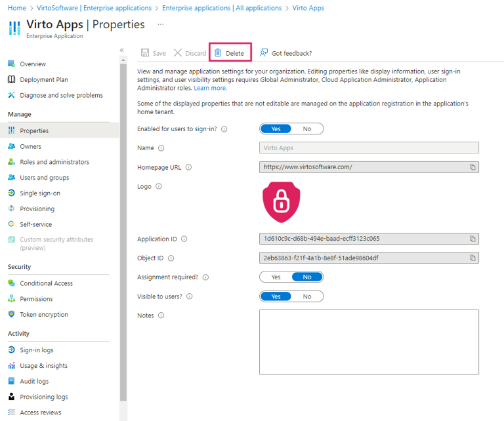Set Assignment required to Yes

tap(276, 277)
